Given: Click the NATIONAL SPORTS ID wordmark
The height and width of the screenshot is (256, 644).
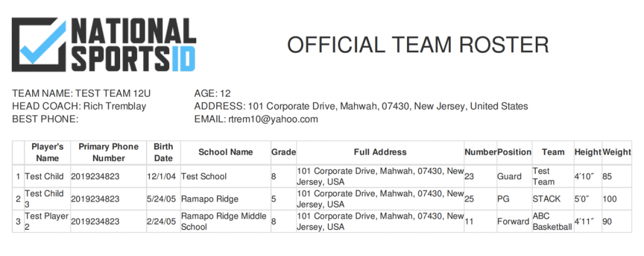Looking at the screenshot, I should pyautogui.click(x=133, y=45).
